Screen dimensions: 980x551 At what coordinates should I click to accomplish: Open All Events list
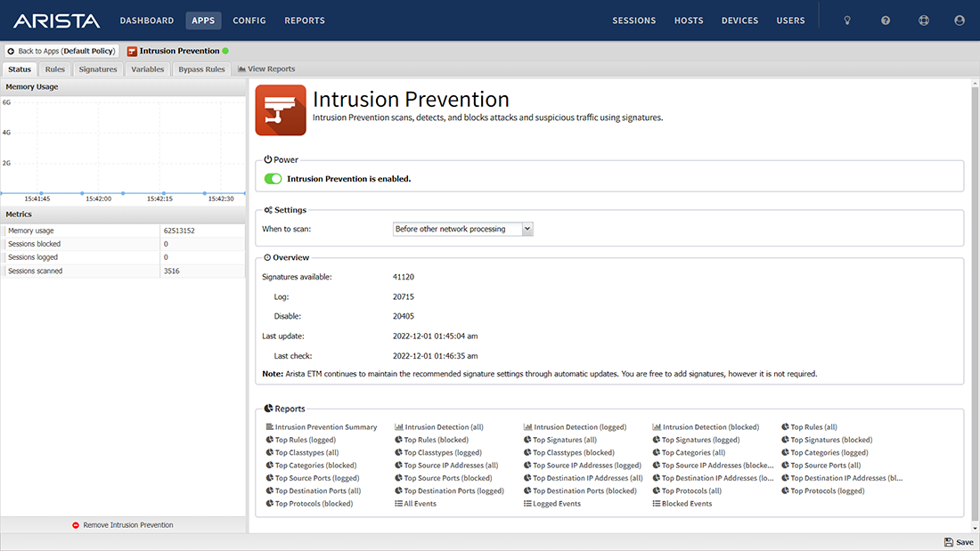pos(415,504)
